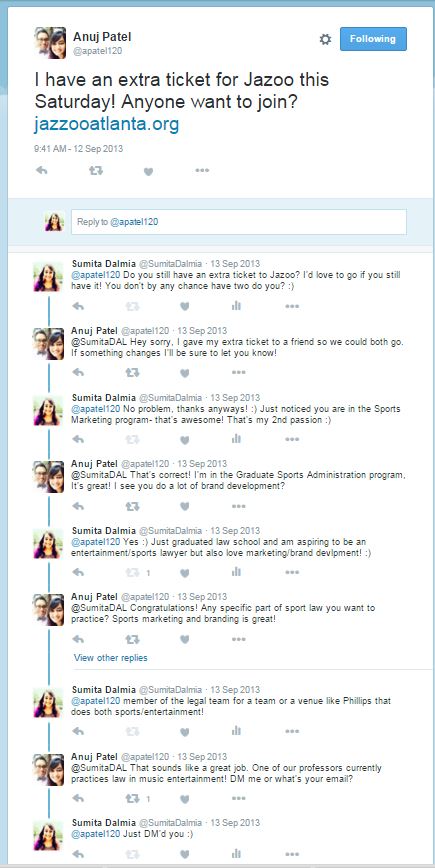
Task: Reply to Sumita's 'No problem, thanks anyways' tweet
Action: click(x=78, y=440)
